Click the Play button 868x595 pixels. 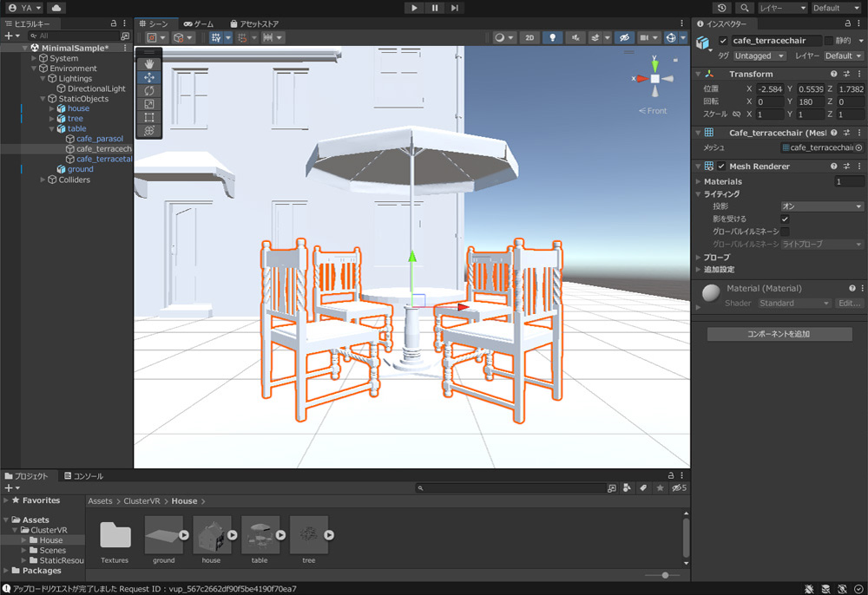click(414, 8)
